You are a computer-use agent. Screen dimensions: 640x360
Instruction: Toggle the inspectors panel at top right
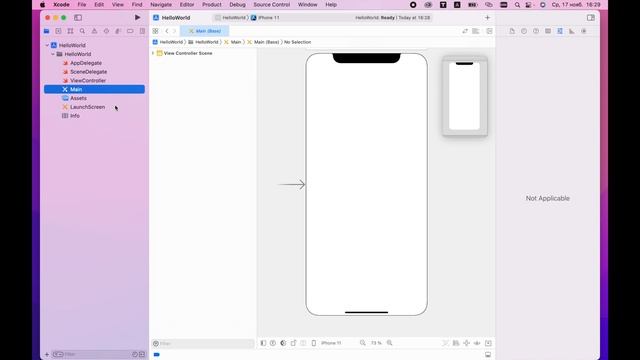tap(591, 18)
